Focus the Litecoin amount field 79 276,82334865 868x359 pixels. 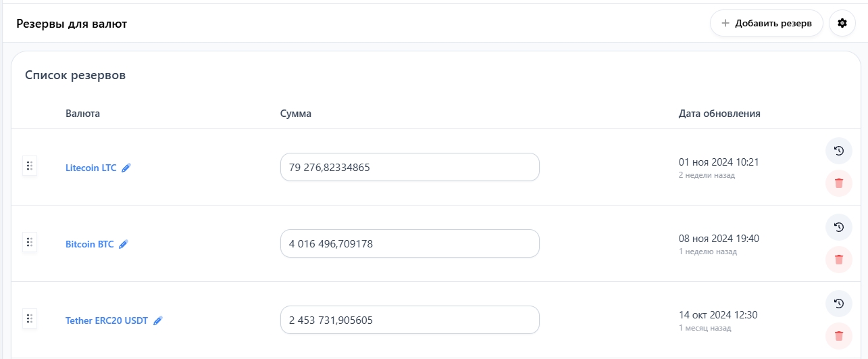click(x=409, y=167)
